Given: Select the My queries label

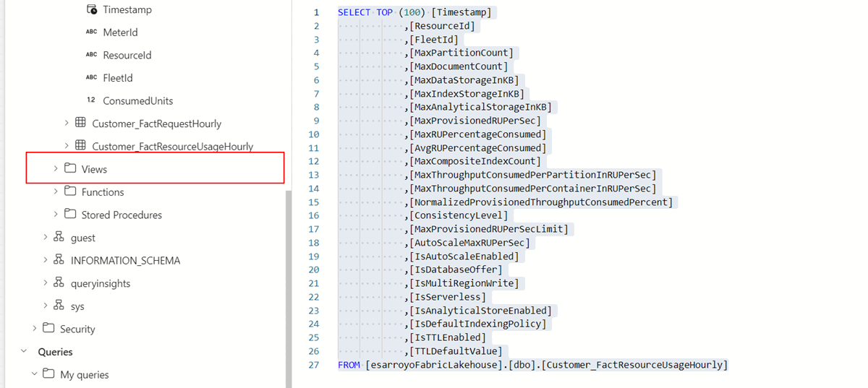Looking at the screenshot, I should coord(85,375).
